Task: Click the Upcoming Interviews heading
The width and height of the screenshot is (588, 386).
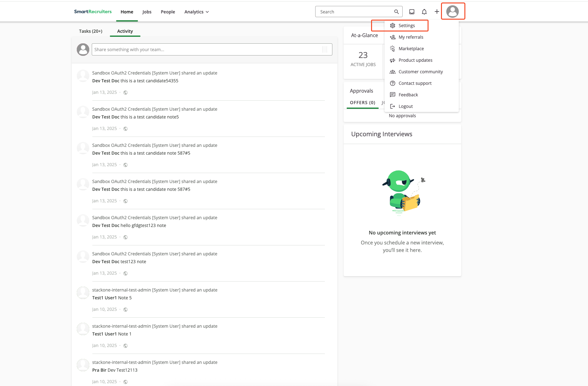Action: (x=382, y=134)
